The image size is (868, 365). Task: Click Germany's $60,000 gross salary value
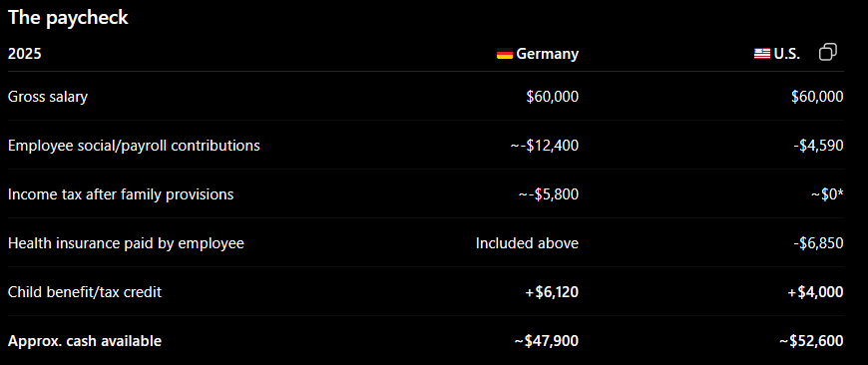(x=552, y=97)
